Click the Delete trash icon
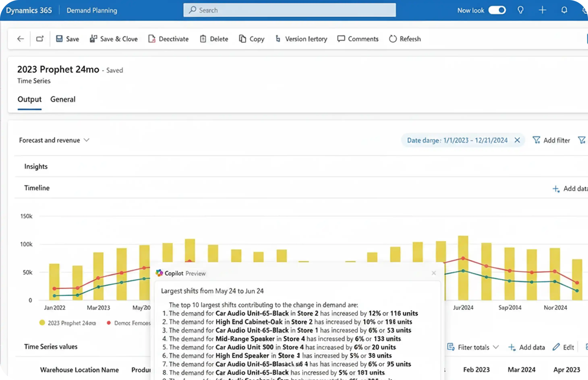 point(203,39)
